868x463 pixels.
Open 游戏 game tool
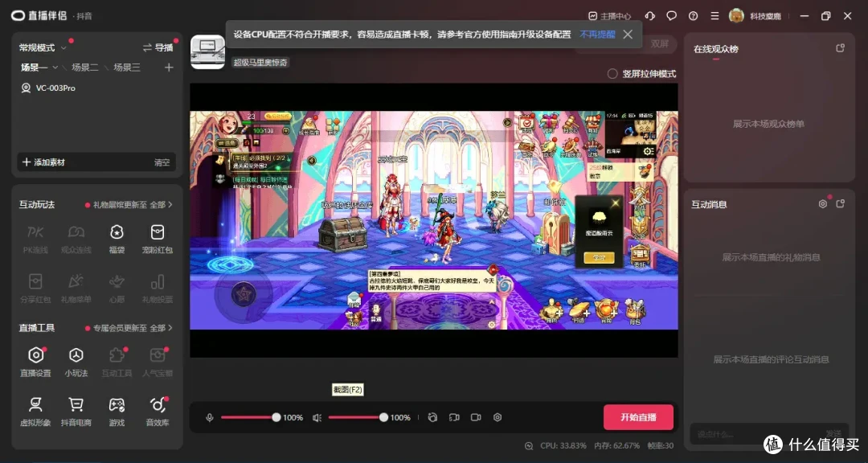pyautogui.click(x=117, y=412)
